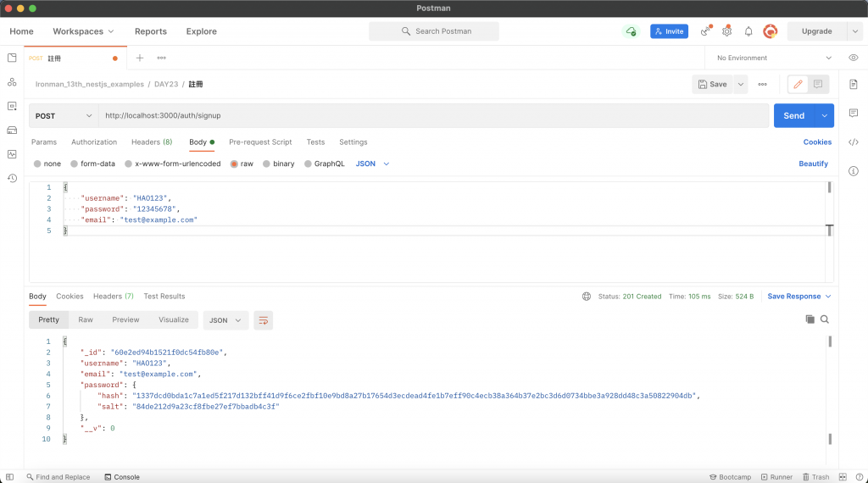Toggle word wrap in response viewer
Screen dimensions: 868x483
263,320
